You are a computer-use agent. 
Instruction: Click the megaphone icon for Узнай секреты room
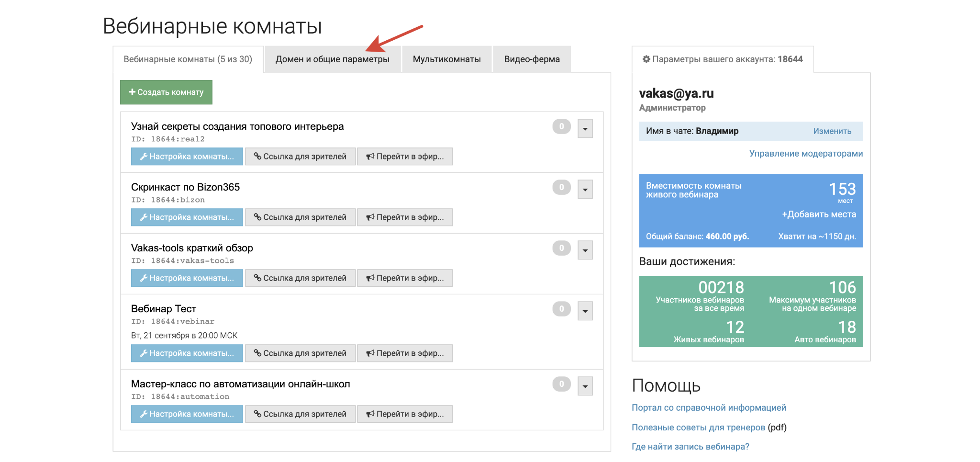tap(369, 156)
